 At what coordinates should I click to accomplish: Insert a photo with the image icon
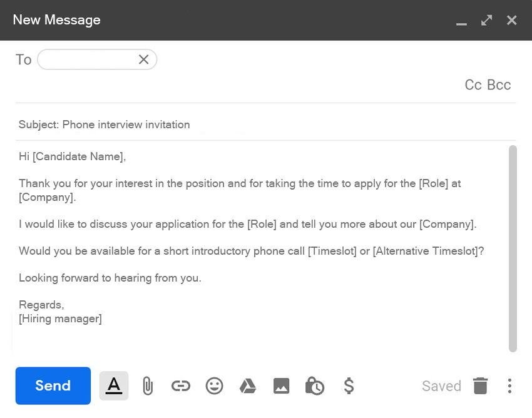(x=281, y=386)
